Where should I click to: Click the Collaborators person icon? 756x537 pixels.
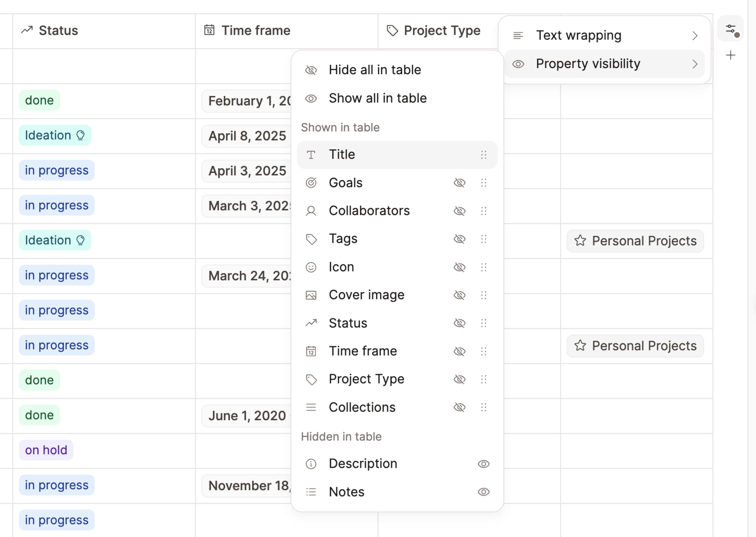point(311,211)
